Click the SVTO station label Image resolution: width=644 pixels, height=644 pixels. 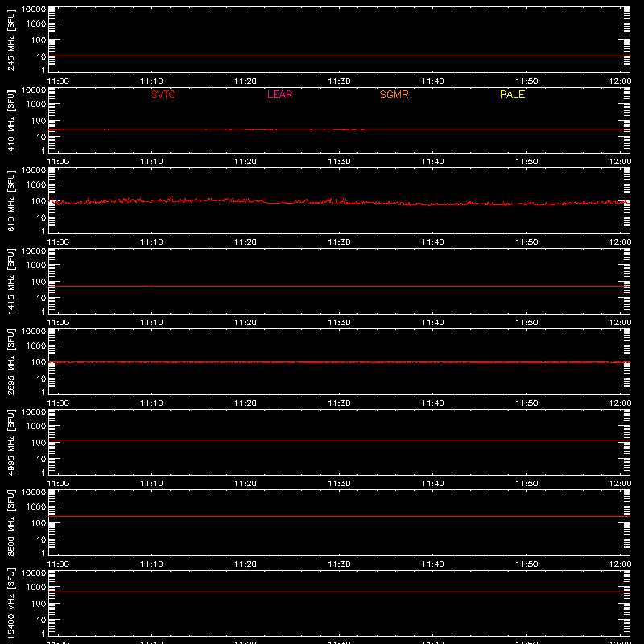click(x=163, y=94)
